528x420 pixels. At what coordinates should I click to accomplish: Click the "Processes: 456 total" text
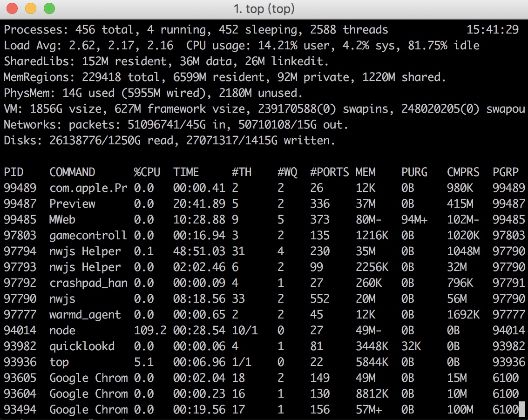click(x=69, y=30)
